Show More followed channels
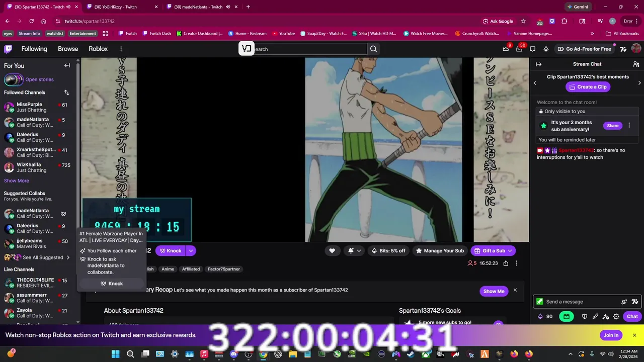Image resolution: width=644 pixels, height=362 pixels. click(17, 180)
